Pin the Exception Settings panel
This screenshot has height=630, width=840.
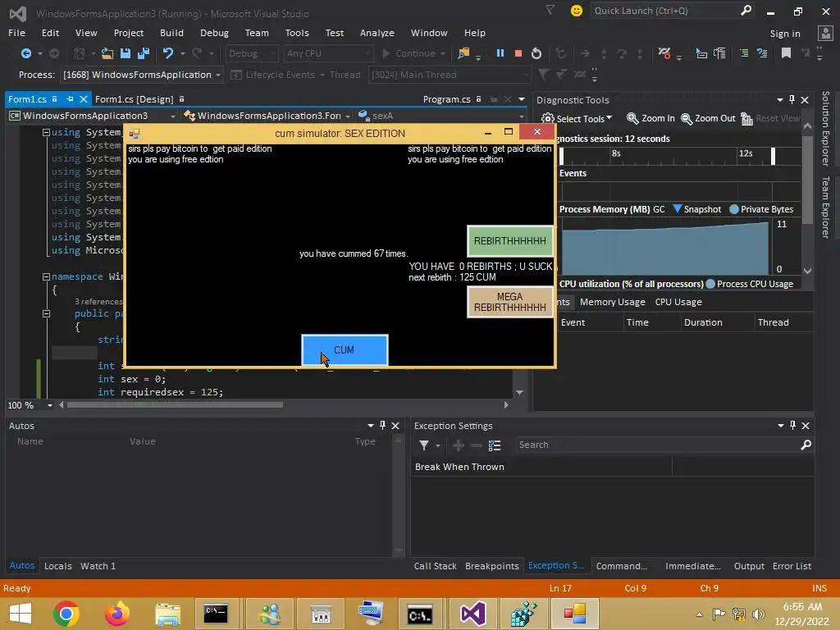792,426
